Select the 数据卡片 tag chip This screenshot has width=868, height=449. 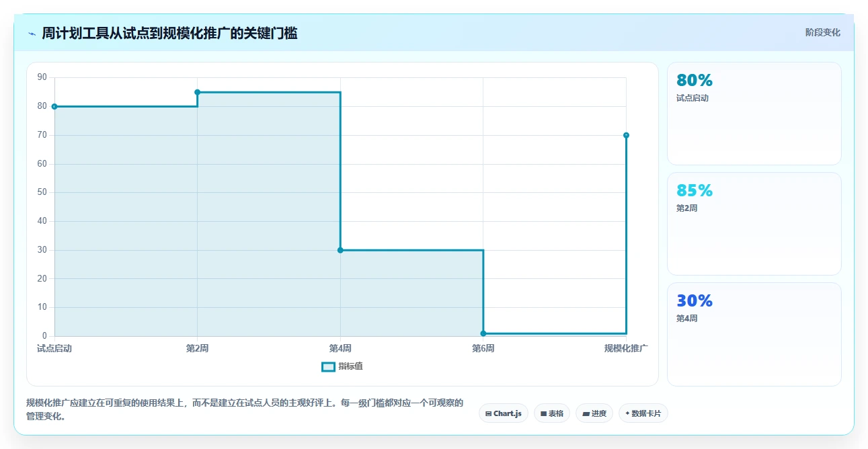[x=643, y=413]
